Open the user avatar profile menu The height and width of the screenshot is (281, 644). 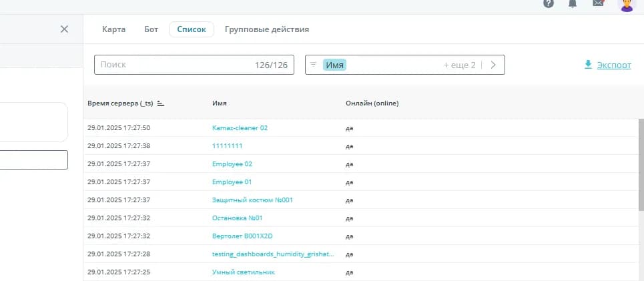tap(627, 5)
